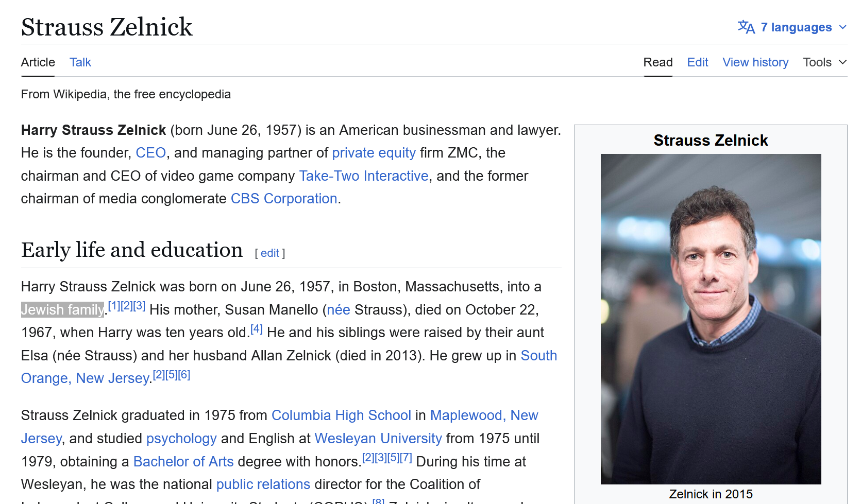861x504 pixels.
Task: Open the private equity link
Action: [x=374, y=153]
